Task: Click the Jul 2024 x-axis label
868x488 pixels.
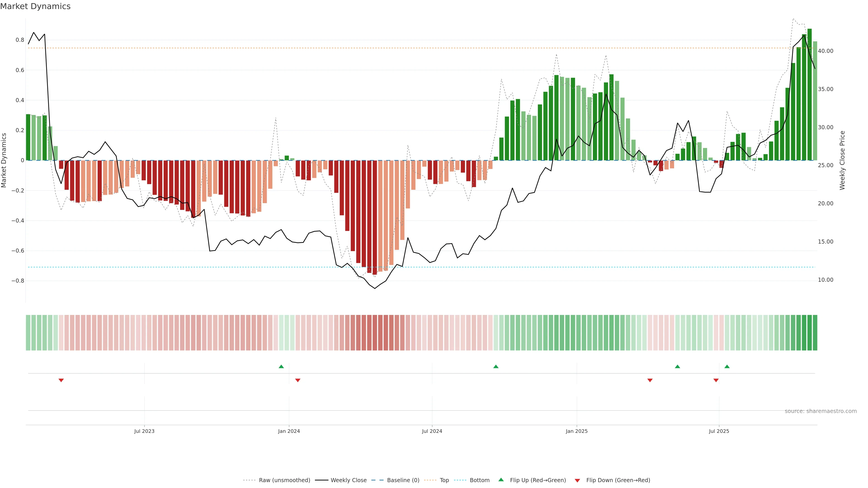Action: (x=432, y=431)
